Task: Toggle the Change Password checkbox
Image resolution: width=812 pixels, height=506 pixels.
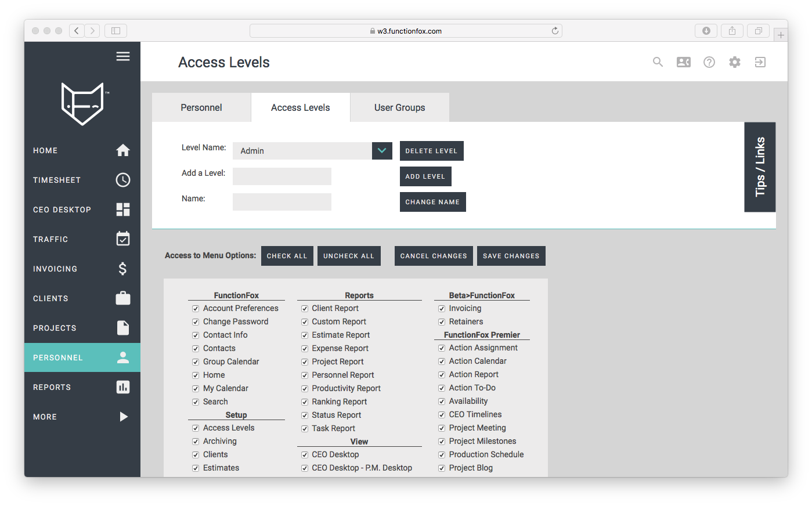Action: (196, 322)
